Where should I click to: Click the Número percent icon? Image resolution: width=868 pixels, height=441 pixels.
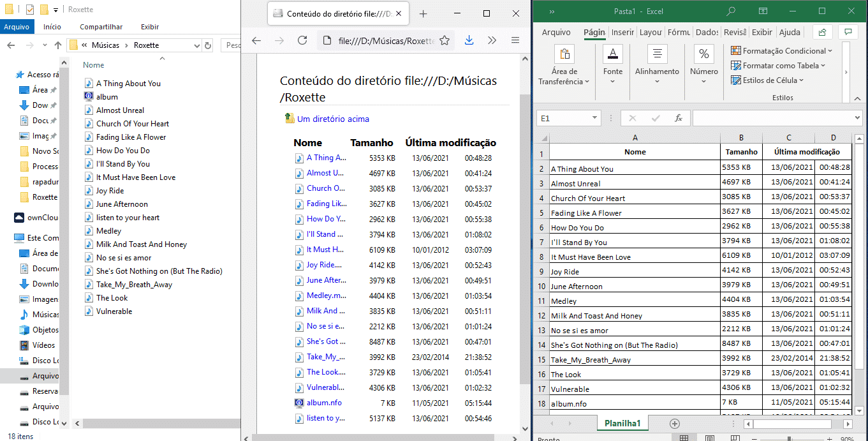[x=704, y=54]
